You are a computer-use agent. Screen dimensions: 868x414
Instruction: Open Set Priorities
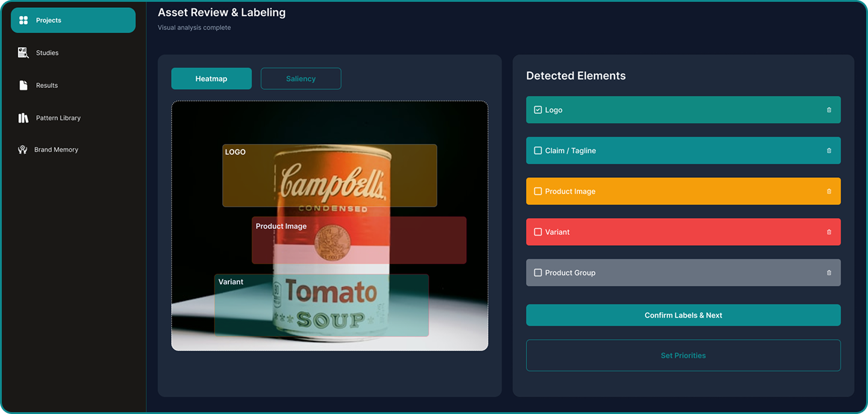point(683,355)
